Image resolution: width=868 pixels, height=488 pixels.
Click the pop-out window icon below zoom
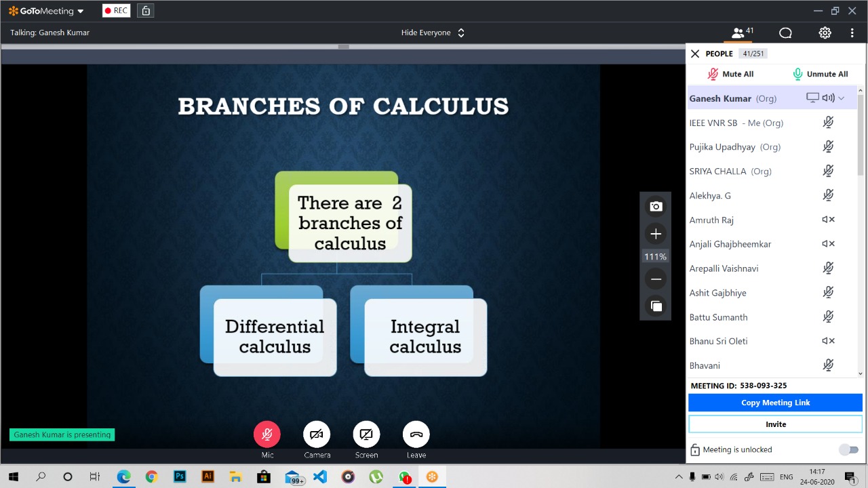pyautogui.click(x=656, y=306)
